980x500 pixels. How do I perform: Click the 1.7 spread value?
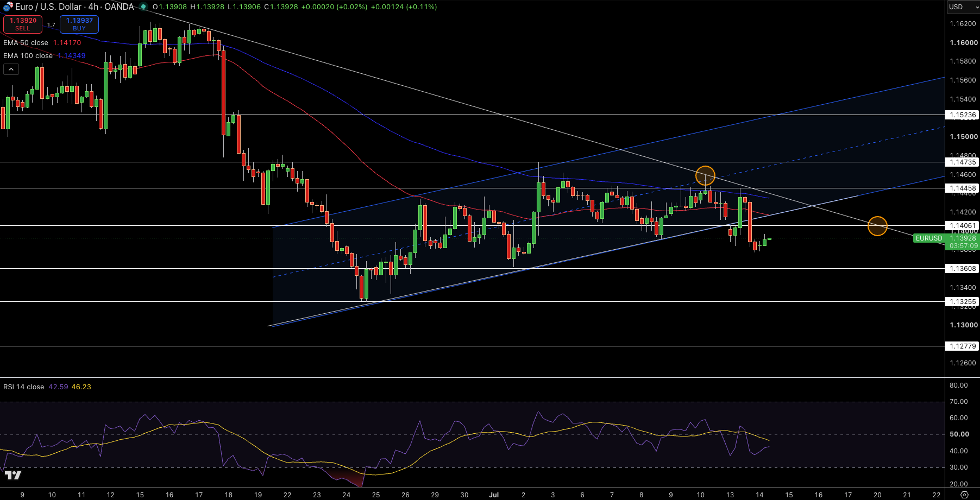point(51,25)
